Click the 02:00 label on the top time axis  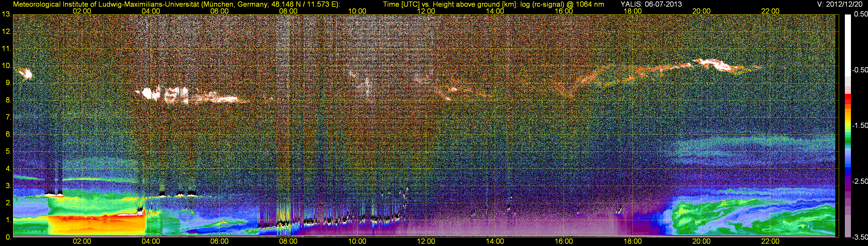coord(82,11)
